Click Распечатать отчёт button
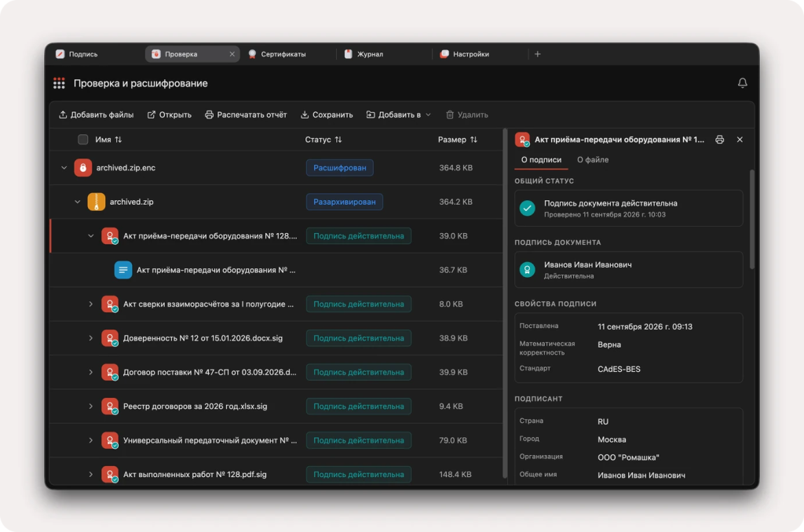The width and height of the screenshot is (804, 532). pos(246,115)
